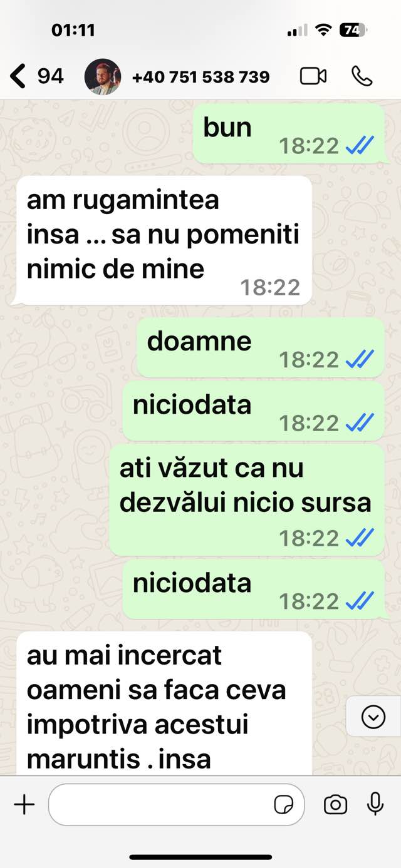Open attachment menu with the plus icon
Viewport: 401px width, 868px height.
click(24, 804)
